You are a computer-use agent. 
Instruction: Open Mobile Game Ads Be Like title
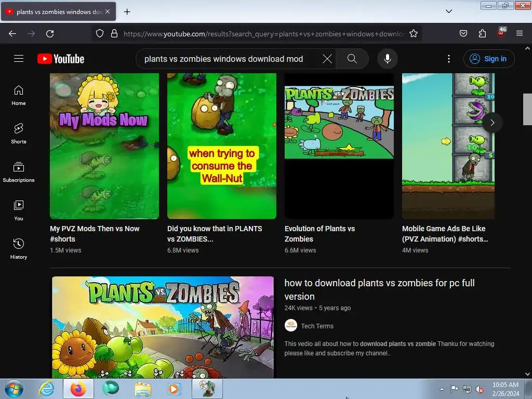[445, 234]
